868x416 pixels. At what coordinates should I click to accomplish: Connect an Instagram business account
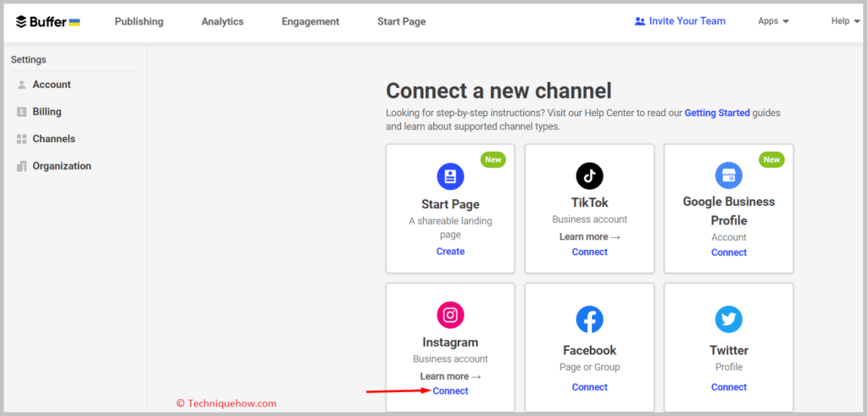click(450, 391)
